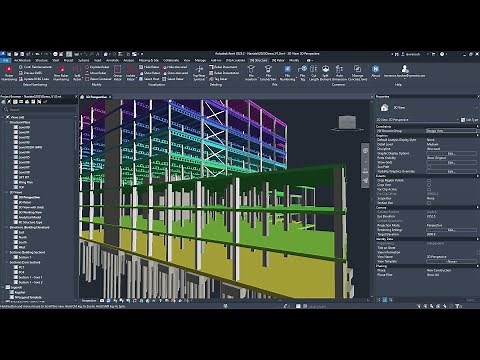Collapse the Identity Data section

(x=478, y=239)
